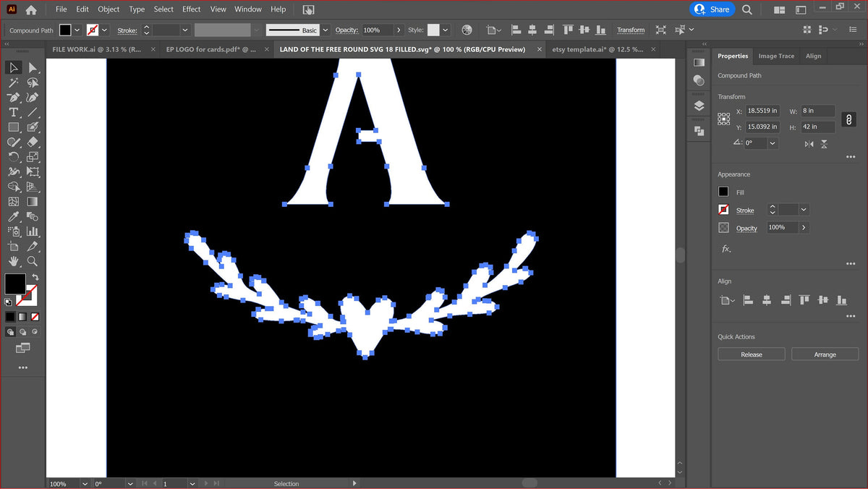The width and height of the screenshot is (868, 489).
Task: Select the Free Transform tool
Action: point(33,172)
